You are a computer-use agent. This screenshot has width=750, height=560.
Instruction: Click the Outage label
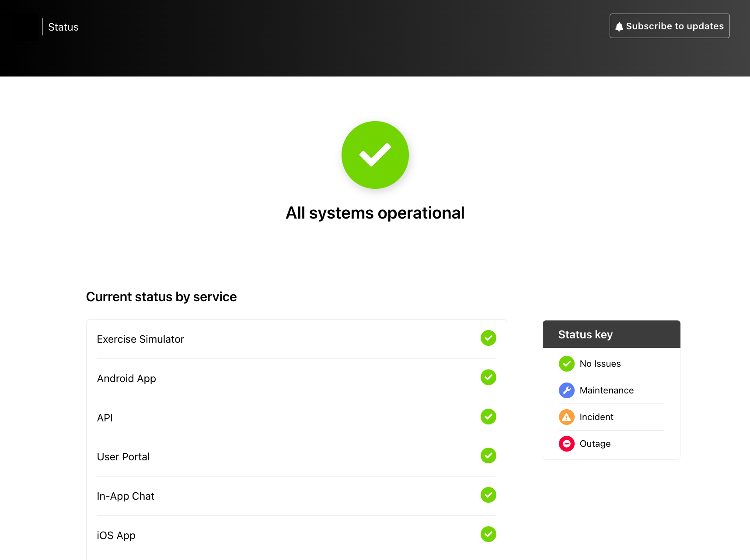(595, 444)
